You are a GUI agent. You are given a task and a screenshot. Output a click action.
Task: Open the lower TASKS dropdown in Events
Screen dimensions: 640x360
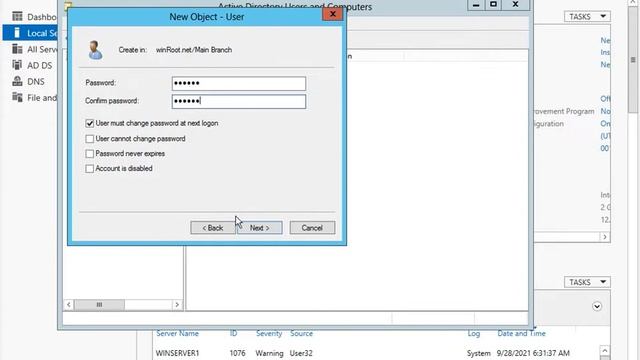pos(587,282)
